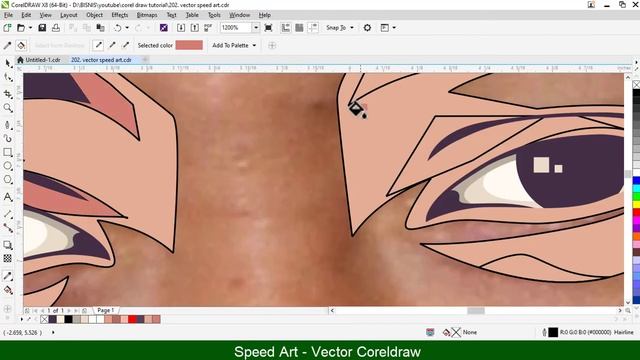
Task: Toggle full-screen preview
Action: 268,28
